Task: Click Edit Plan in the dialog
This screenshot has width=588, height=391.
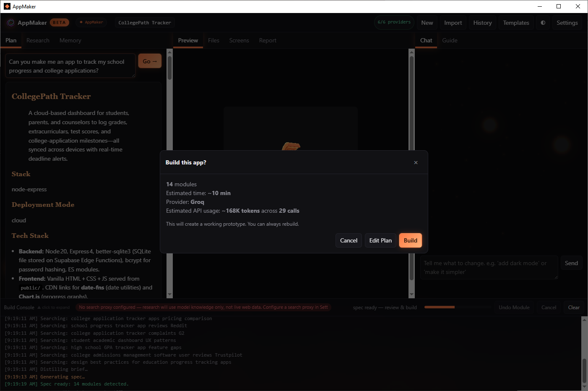Action: 380,240
